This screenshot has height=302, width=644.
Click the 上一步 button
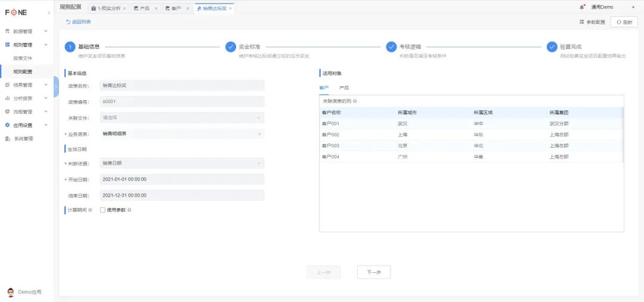click(323, 272)
